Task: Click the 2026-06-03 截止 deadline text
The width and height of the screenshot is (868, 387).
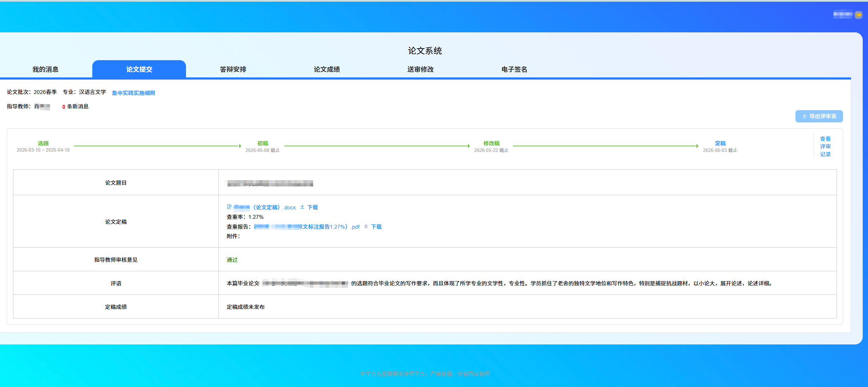Action: pyautogui.click(x=720, y=150)
